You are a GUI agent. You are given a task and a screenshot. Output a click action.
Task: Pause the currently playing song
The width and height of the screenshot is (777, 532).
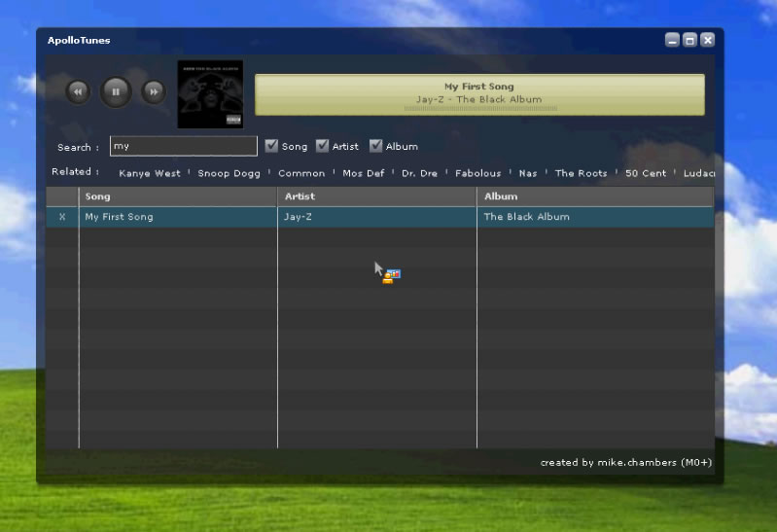tap(116, 91)
